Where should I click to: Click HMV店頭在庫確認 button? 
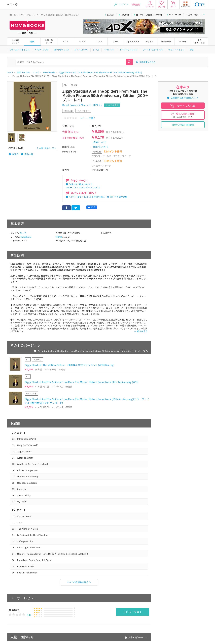pos(183,125)
